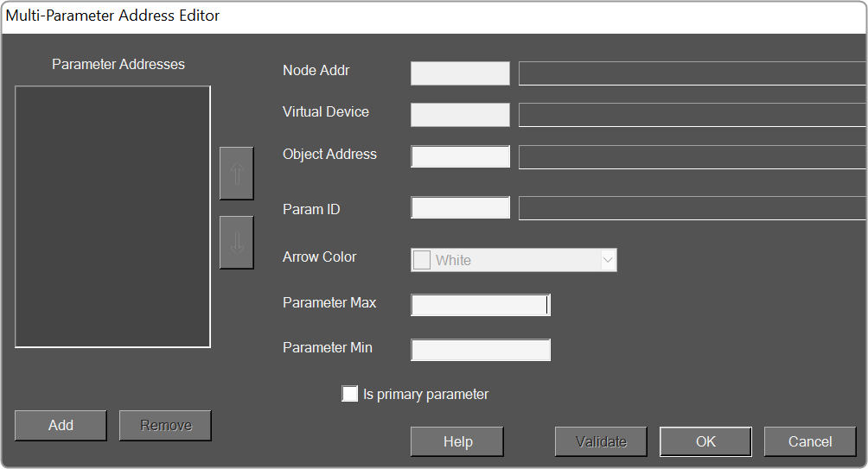Click the Parameter Addresses list box
The height and width of the screenshot is (469, 868).
point(112,216)
